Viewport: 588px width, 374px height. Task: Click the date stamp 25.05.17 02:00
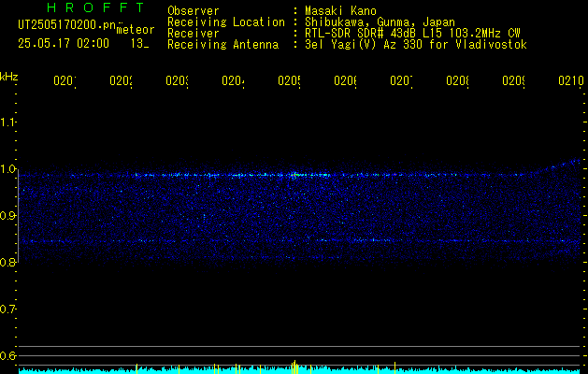tap(64, 44)
